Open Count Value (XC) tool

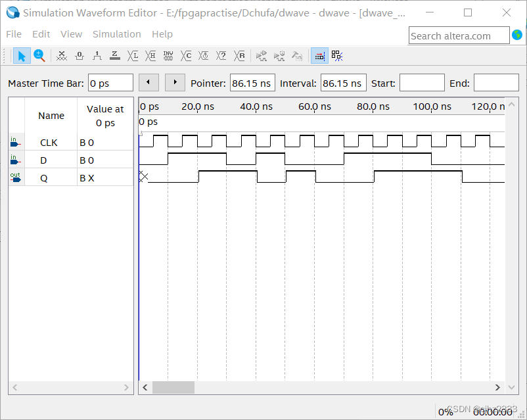click(186, 56)
